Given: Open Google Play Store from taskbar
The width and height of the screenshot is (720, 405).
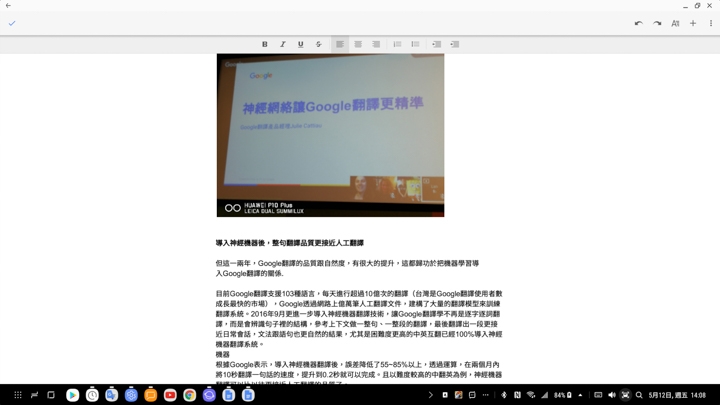Looking at the screenshot, I should (72, 395).
